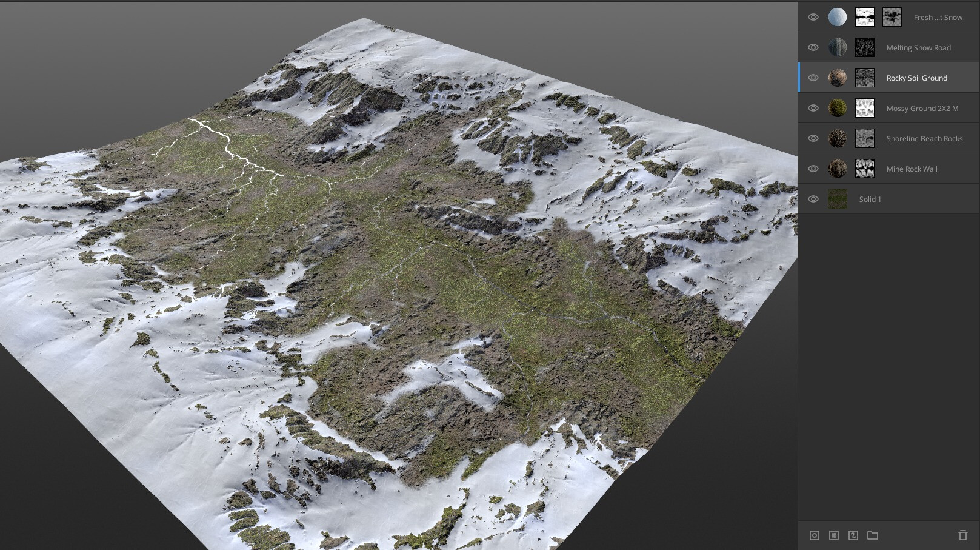
Task: Toggle visibility of Mine Rock Wall
Action: pyautogui.click(x=813, y=169)
